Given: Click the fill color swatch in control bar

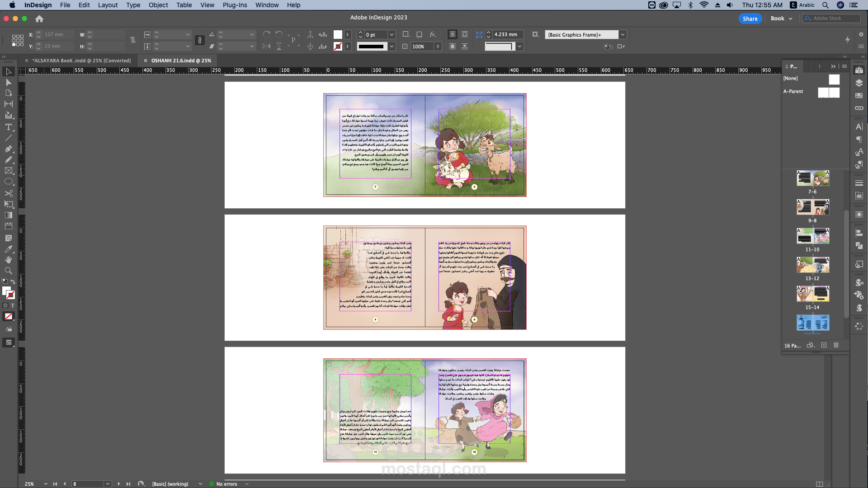Looking at the screenshot, I should [338, 35].
